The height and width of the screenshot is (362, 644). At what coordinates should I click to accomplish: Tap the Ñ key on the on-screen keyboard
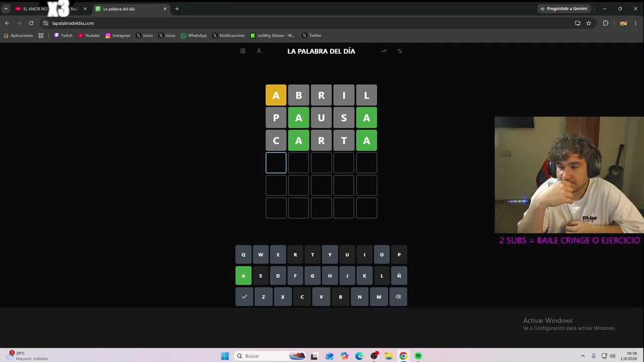[x=399, y=276]
